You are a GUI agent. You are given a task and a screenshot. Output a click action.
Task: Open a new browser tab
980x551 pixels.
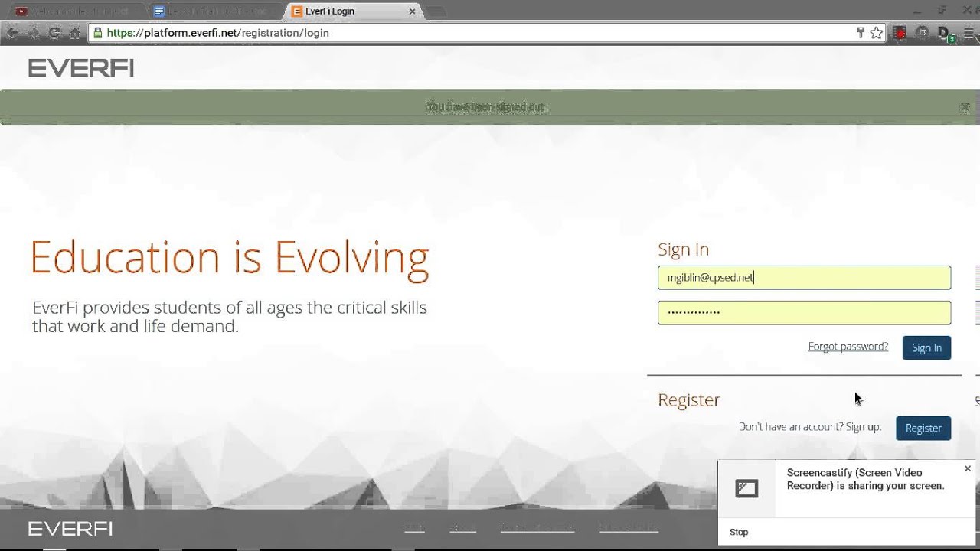[x=436, y=11]
